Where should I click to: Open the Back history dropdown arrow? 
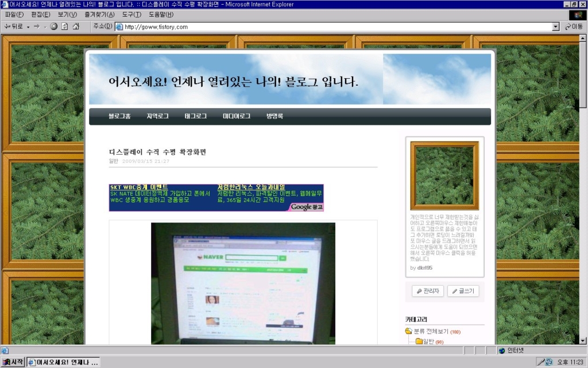[x=28, y=27]
